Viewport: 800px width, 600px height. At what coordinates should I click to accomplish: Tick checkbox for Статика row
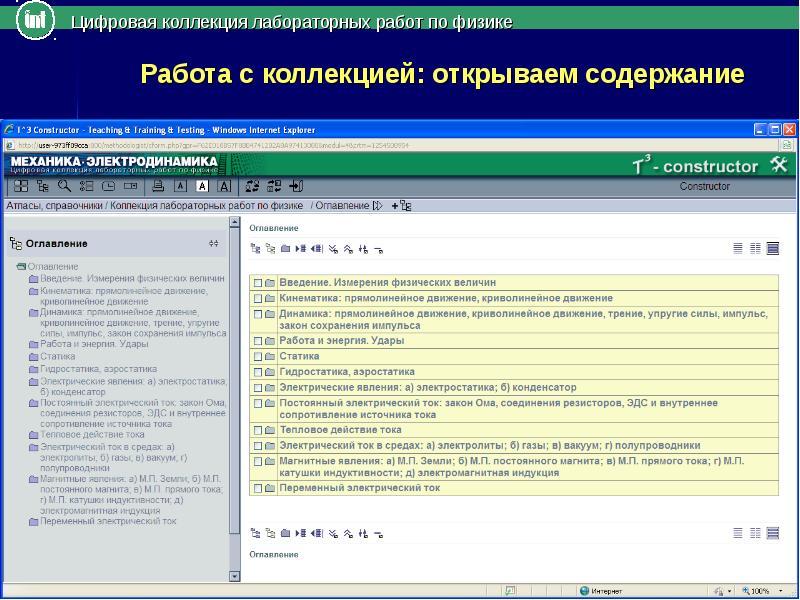[257, 356]
